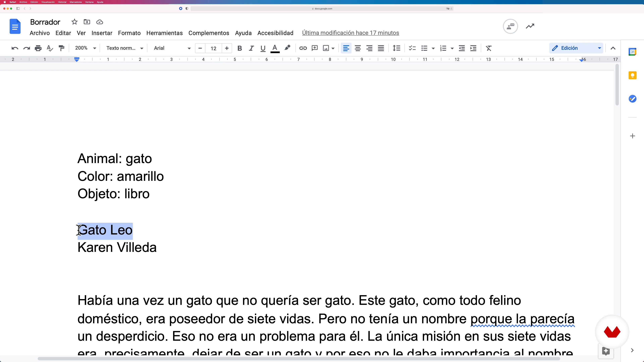The width and height of the screenshot is (644, 362).
Task: Toggle Safari sidebar icon
Action: tap(18, 9)
